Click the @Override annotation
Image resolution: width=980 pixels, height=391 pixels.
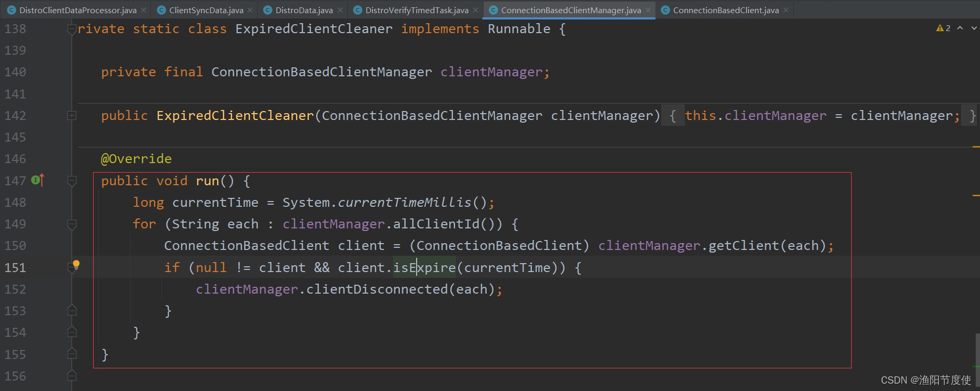tap(136, 158)
